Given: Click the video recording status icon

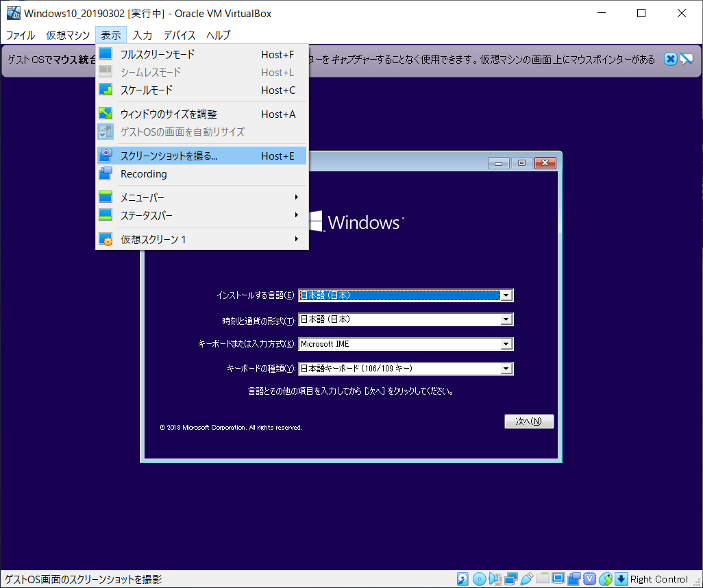Looking at the screenshot, I should (574, 579).
